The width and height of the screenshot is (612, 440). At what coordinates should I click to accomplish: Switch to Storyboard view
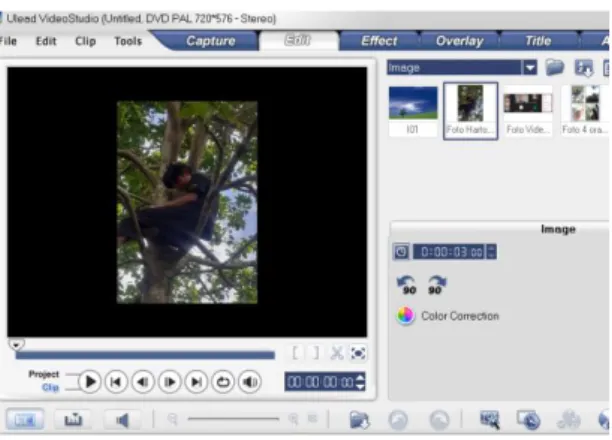pyautogui.click(x=25, y=420)
